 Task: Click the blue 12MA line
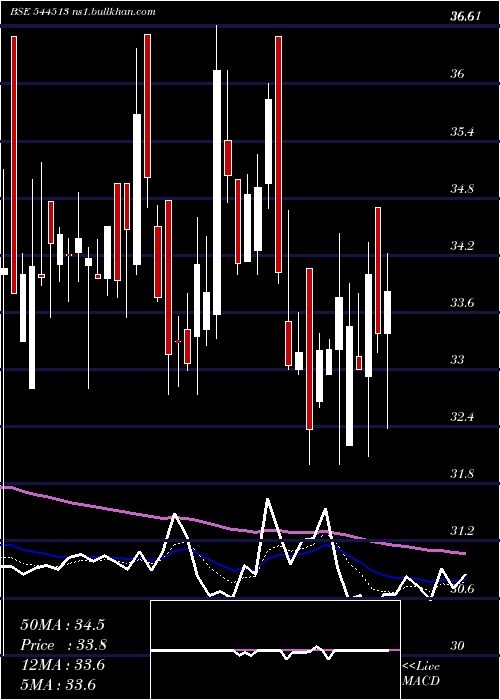pyautogui.click(x=232, y=569)
